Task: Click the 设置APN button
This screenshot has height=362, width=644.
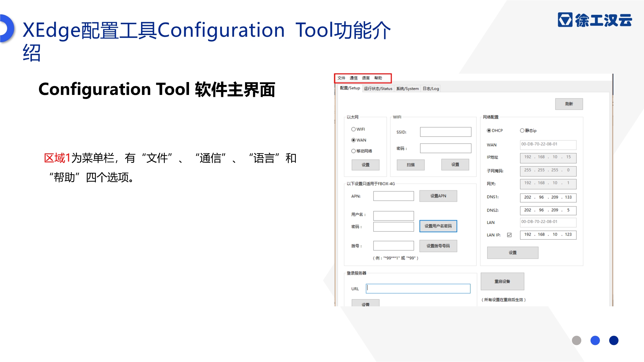Action: pyautogui.click(x=438, y=196)
